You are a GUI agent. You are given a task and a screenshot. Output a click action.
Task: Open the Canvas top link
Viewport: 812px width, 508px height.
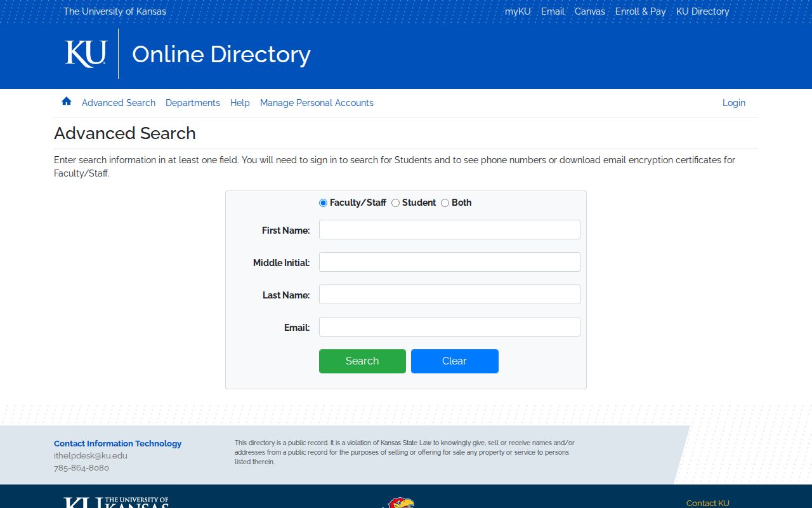tap(590, 11)
